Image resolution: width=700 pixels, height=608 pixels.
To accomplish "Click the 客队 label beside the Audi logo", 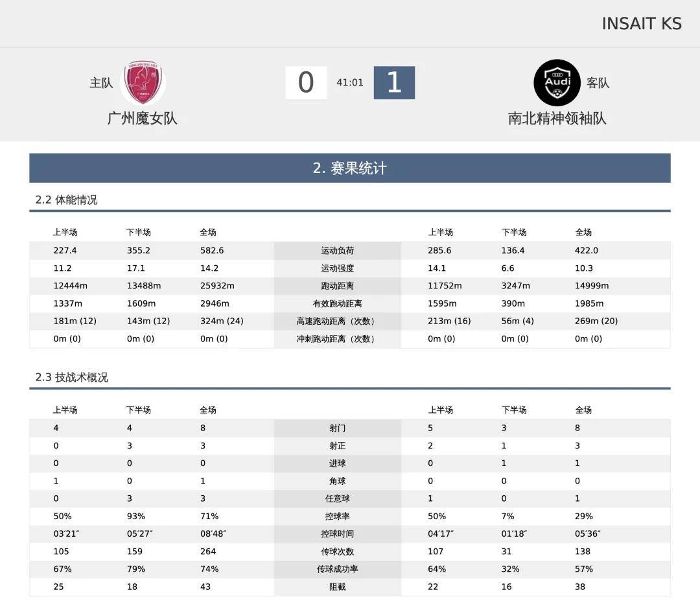I will (x=598, y=83).
